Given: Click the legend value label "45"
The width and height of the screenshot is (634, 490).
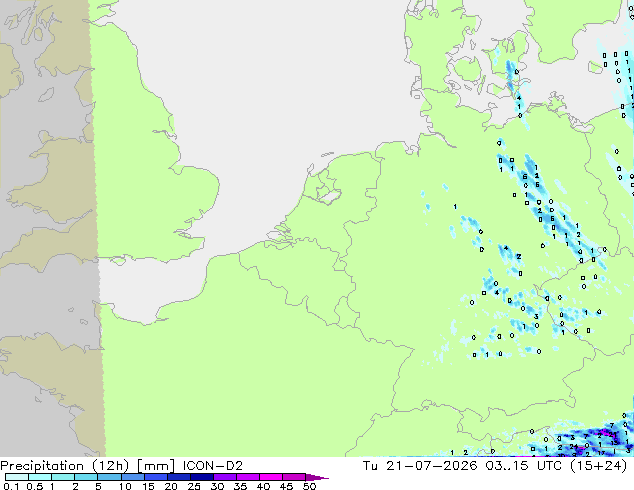Looking at the screenshot, I should 286,486.
